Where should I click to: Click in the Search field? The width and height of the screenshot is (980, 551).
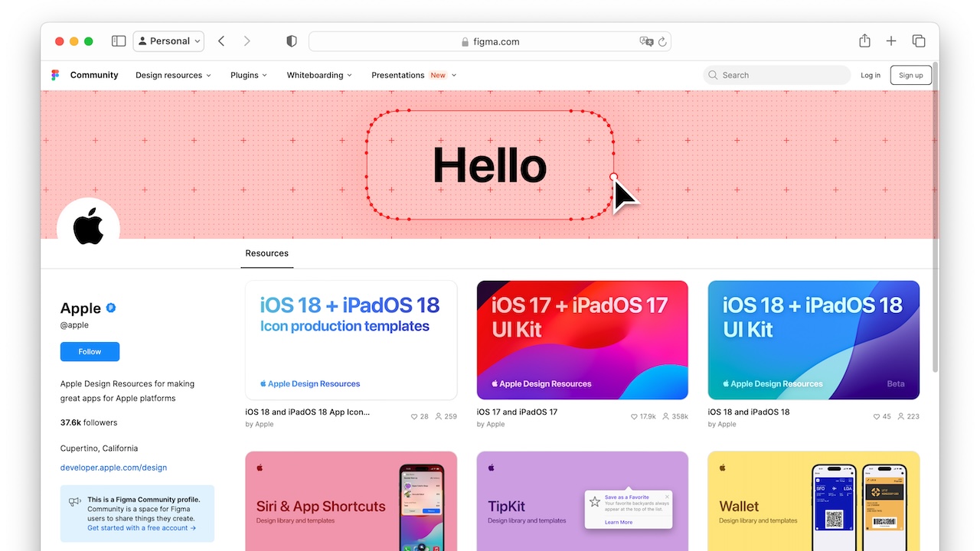(777, 75)
